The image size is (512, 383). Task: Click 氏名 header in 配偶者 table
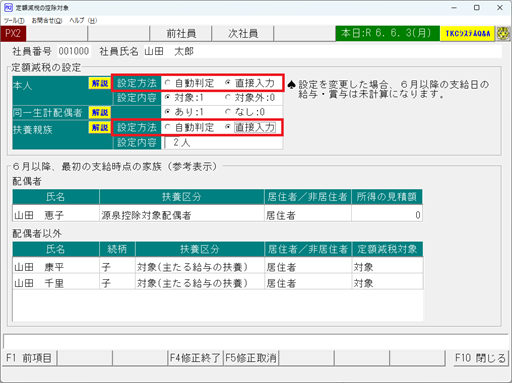point(56,197)
